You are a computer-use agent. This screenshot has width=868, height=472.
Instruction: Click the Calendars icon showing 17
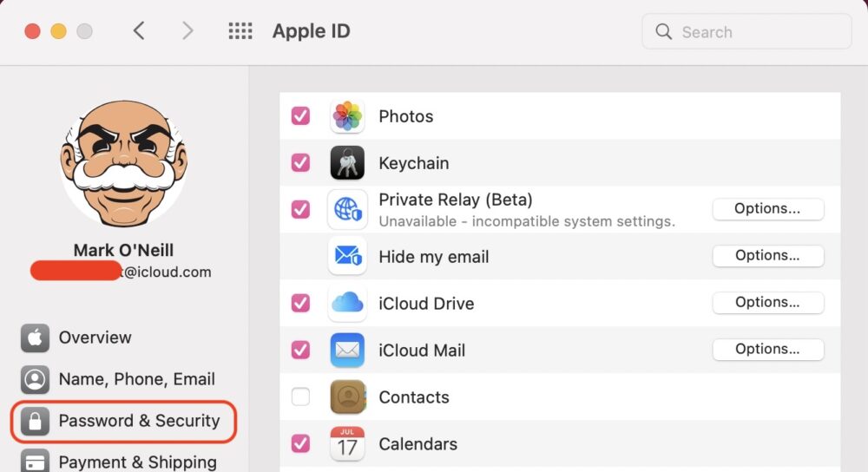[347, 444]
